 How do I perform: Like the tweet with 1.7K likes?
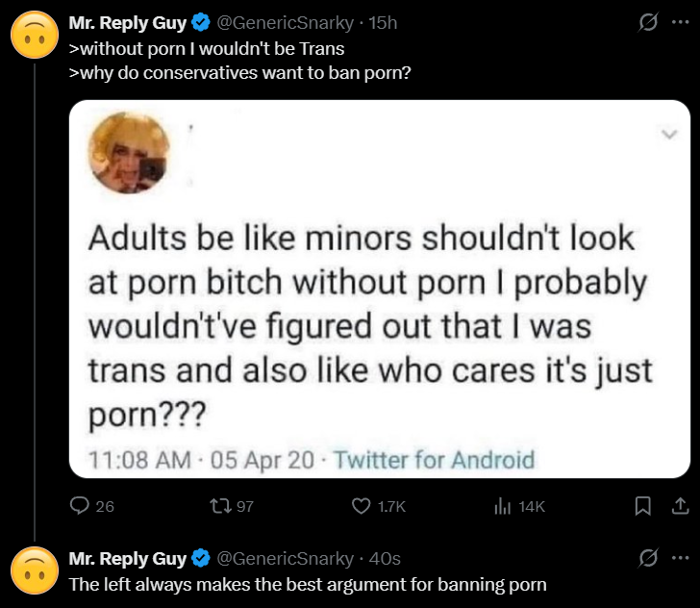click(362, 506)
